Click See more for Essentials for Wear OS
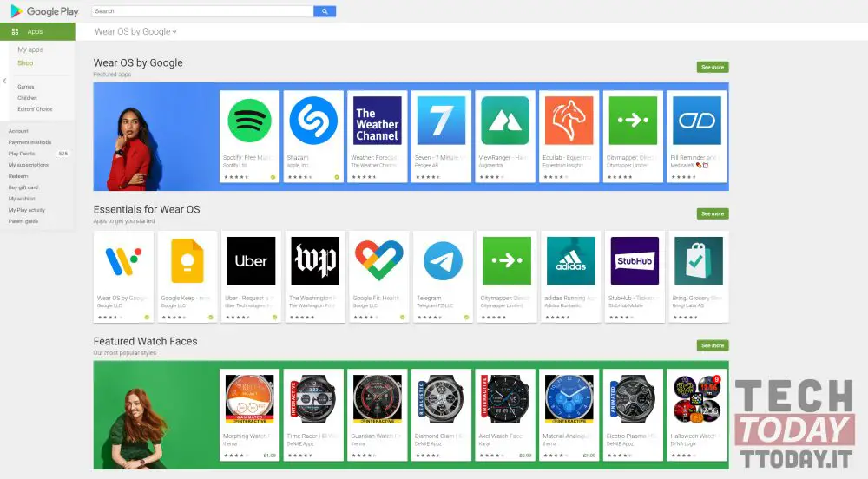Viewport: 868px width, 479px height. click(713, 213)
